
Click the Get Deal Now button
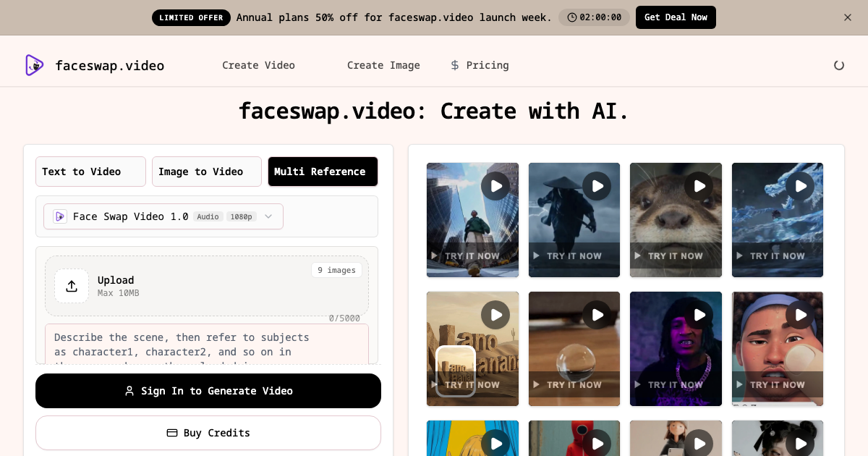click(x=676, y=17)
